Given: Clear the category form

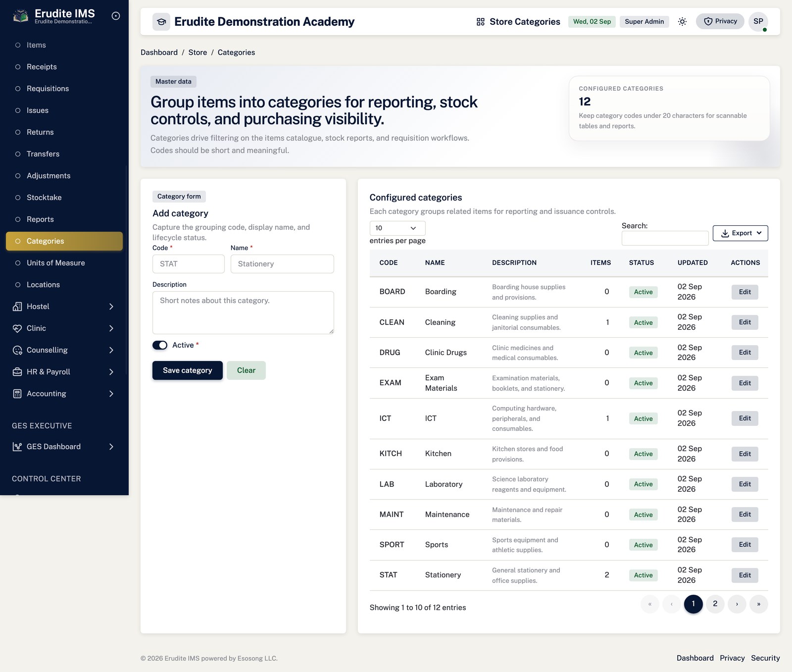Looking at the screenshot, I should (x=246, y=370).
